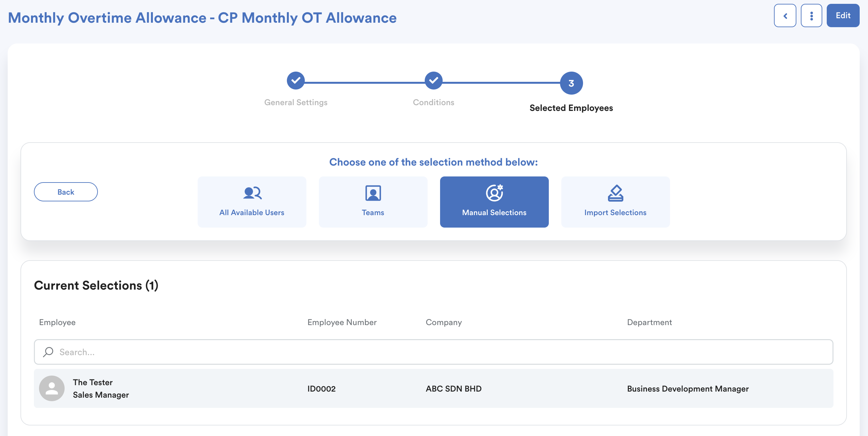
Task: Choose the Teams selection method label
Action: tap(373, 213)
